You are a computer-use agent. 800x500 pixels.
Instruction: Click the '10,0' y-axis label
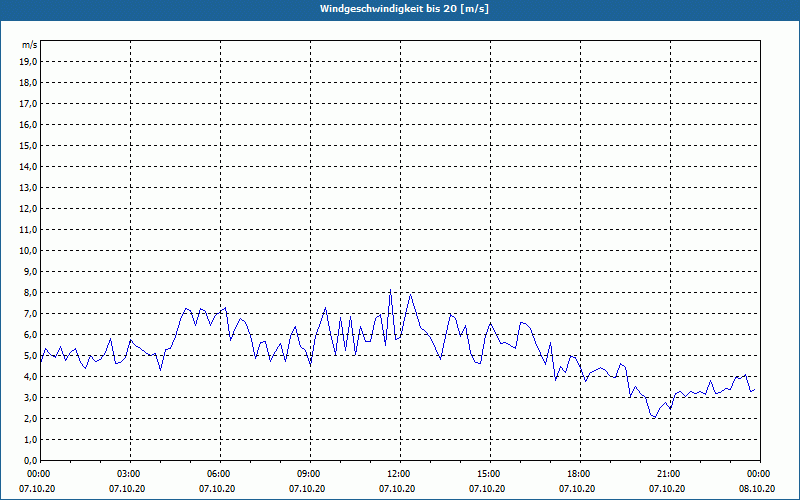pyautogui.click(x=29, y=251)
